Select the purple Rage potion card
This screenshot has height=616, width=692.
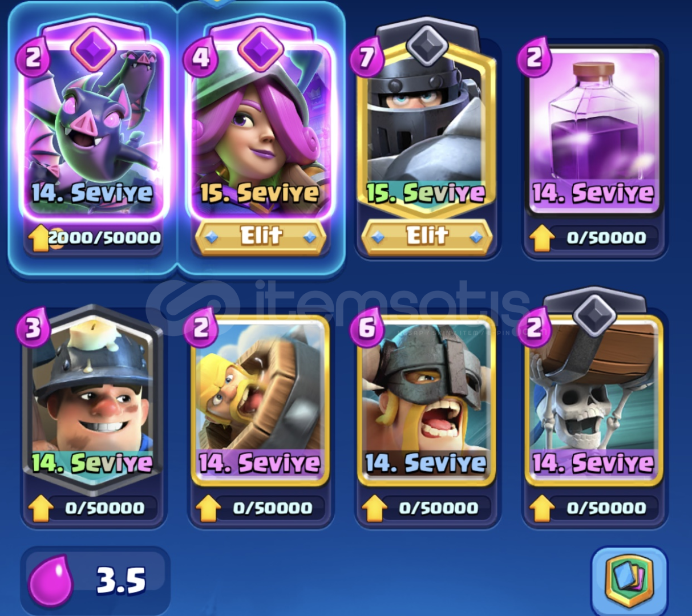(x=593, y=128)
